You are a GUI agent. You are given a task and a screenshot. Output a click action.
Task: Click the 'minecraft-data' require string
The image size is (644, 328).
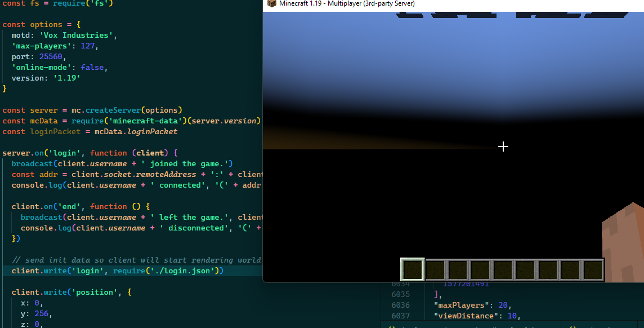tap(145, 121)
